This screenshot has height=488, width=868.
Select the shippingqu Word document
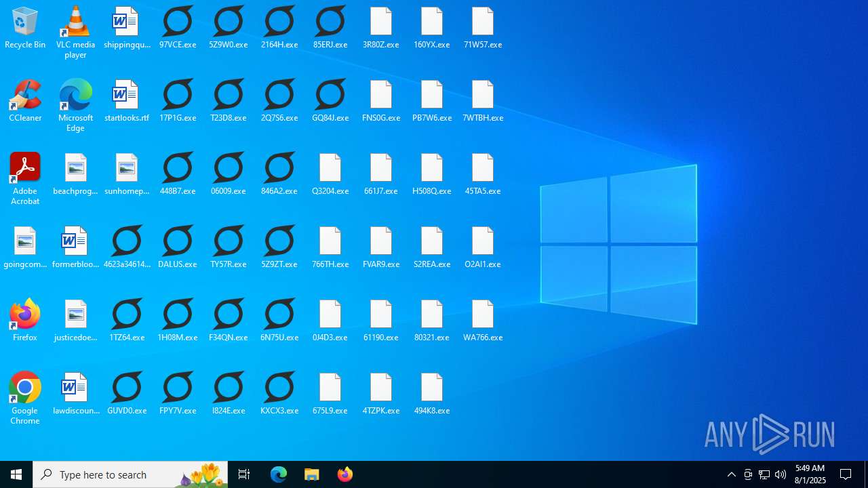pyautogui.click(x=127, y=28)
